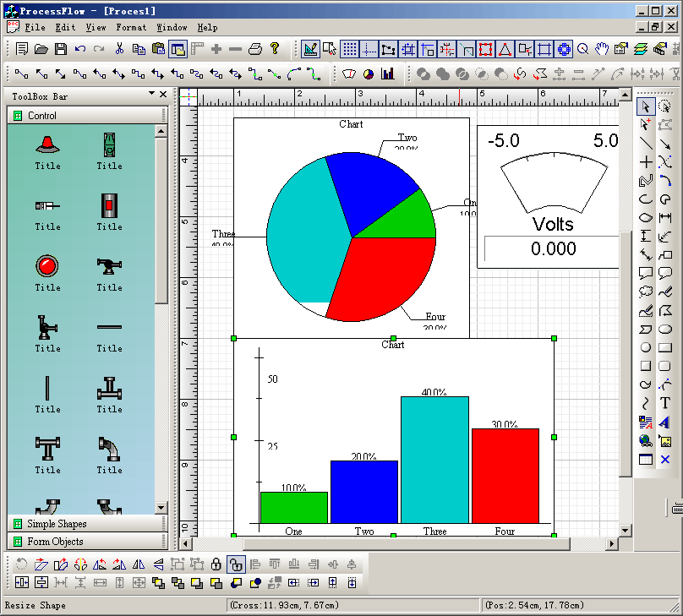The image size is (683, 616).
Task: Click the lock shape icon
Action: [216, 564]
